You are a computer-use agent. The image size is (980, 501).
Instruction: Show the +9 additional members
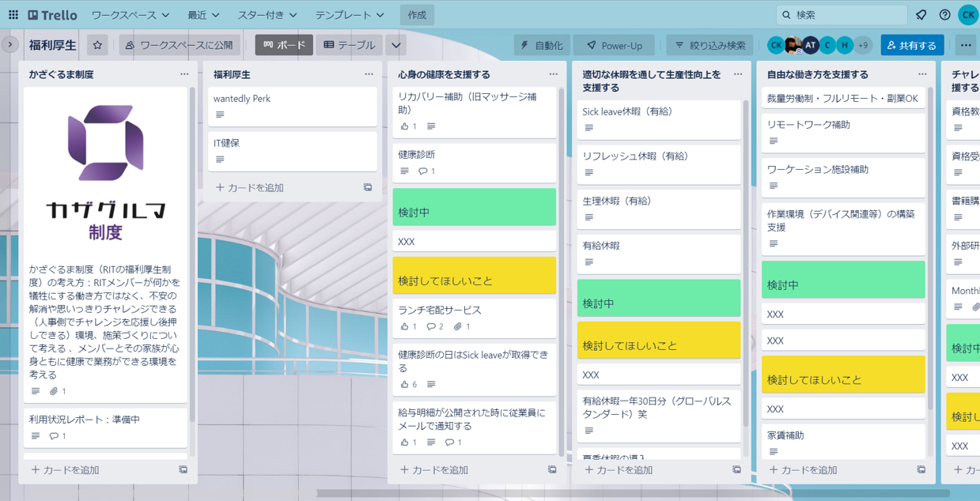[x=862, y=45]
